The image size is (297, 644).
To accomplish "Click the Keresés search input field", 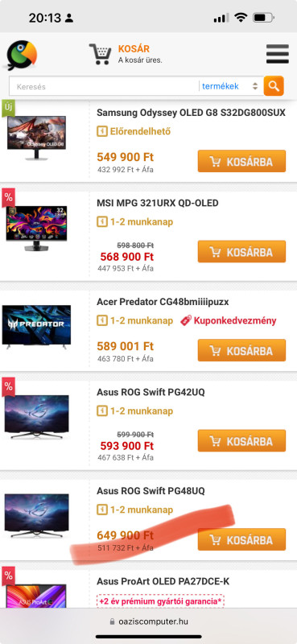I will 105,86.
